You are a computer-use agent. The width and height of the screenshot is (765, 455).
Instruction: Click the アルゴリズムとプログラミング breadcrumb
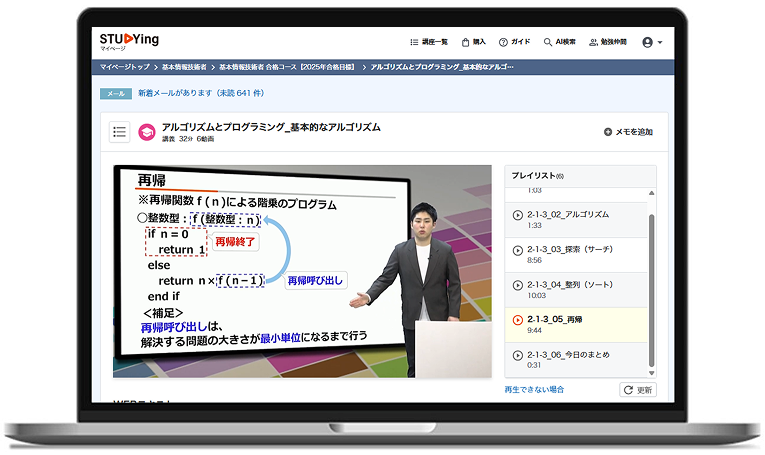(442, 67)
